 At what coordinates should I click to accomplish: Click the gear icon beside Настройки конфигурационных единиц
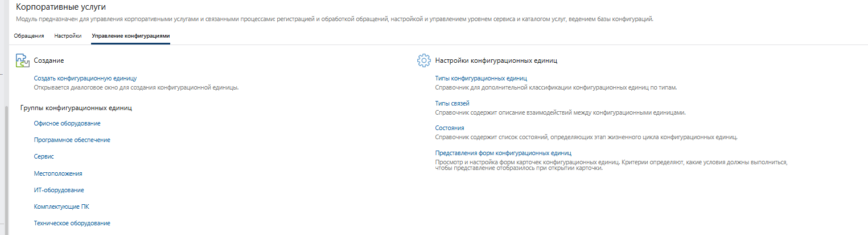(423, 60)
